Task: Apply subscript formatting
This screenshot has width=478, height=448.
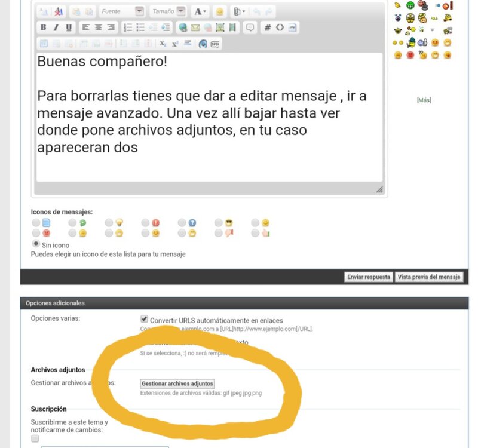Action: [163, 44]
